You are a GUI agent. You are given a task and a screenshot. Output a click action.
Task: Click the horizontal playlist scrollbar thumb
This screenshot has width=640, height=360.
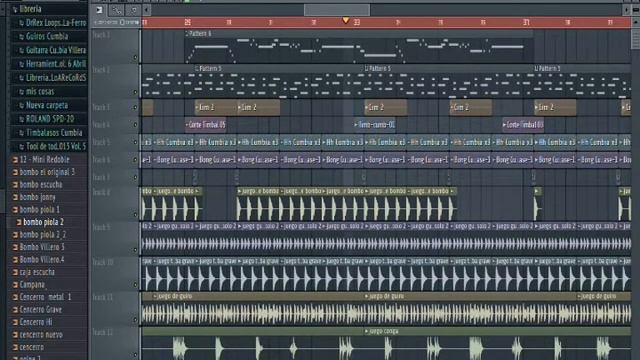[337, 10]
